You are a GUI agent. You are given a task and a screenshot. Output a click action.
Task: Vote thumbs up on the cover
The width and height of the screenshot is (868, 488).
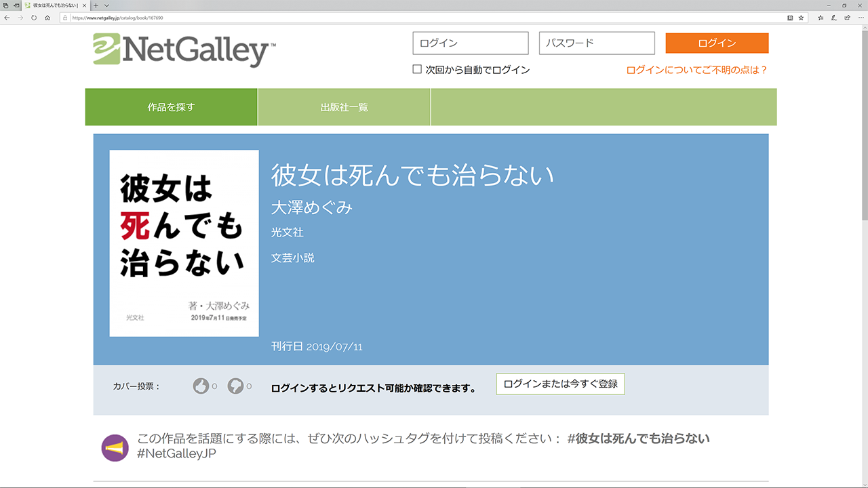[x=201, y=386]
